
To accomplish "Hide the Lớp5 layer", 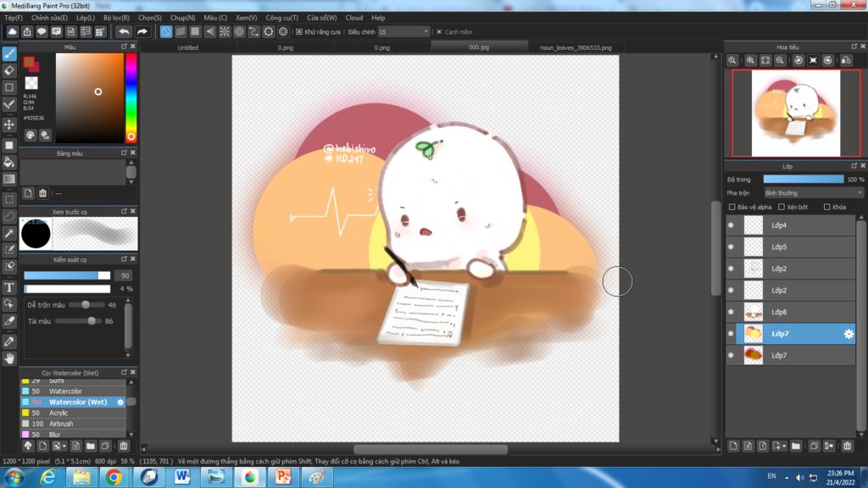I will [x=731, y=247].
